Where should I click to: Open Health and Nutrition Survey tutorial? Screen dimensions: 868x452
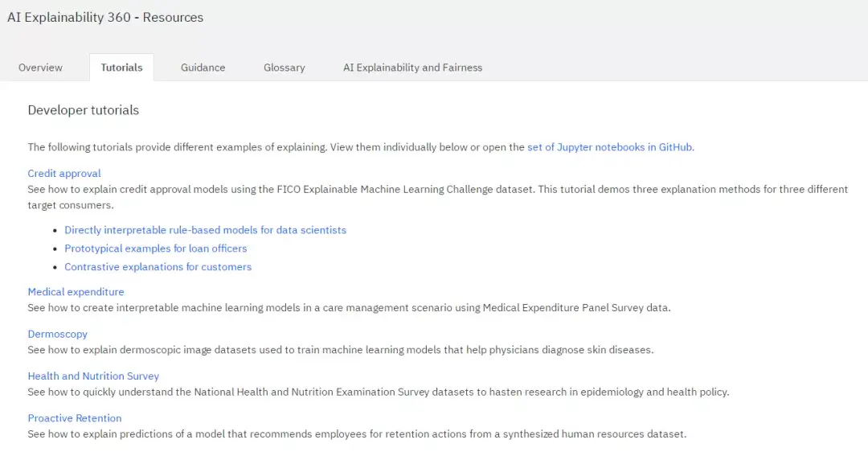pyautogui.click(x=93, y=376)
